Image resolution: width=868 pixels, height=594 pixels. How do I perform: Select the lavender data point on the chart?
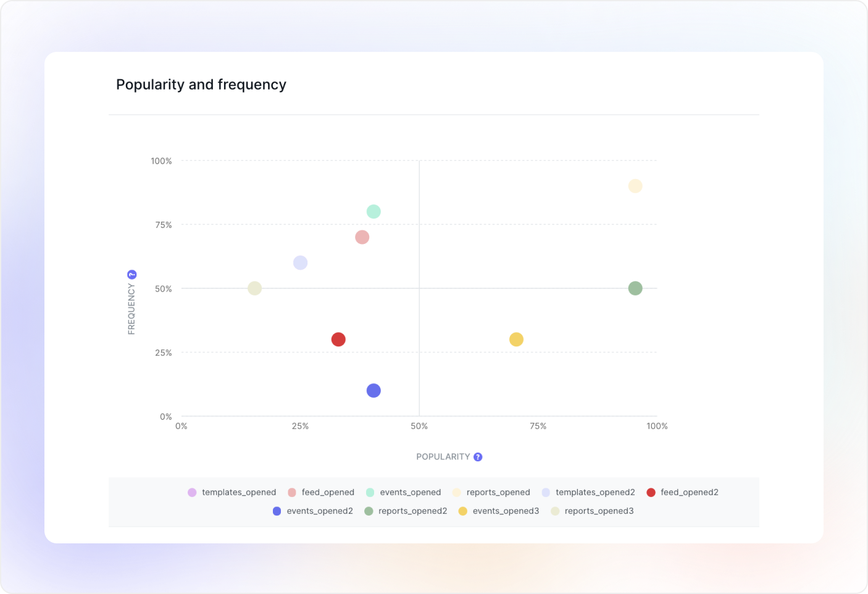pos(300,263)
